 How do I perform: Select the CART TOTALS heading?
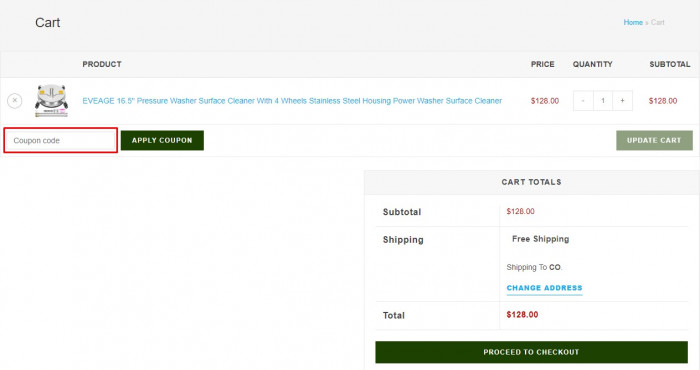tap(531, 182)
